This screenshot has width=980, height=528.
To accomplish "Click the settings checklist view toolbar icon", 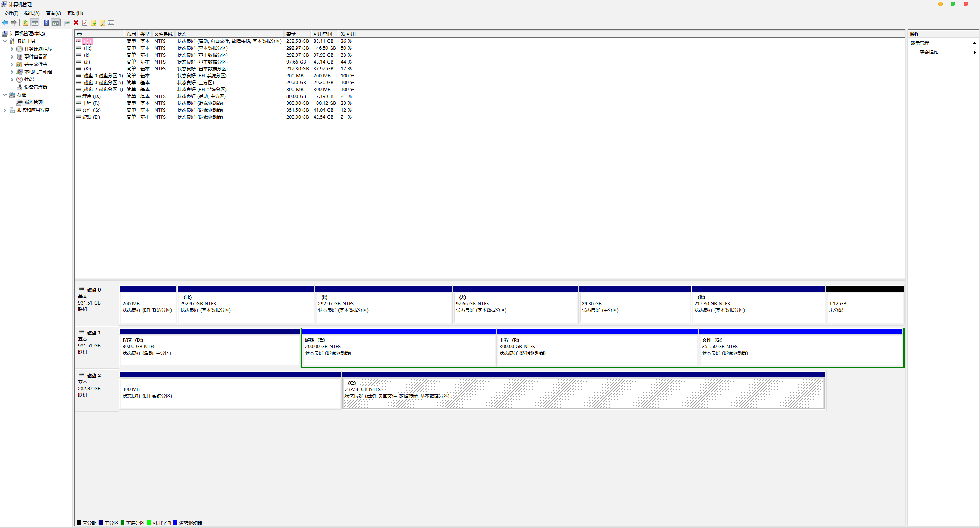I will [x=111, y=23].
